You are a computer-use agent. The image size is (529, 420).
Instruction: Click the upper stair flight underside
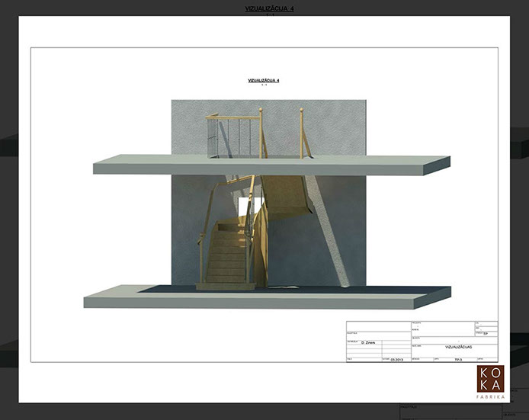coord(290,194)
